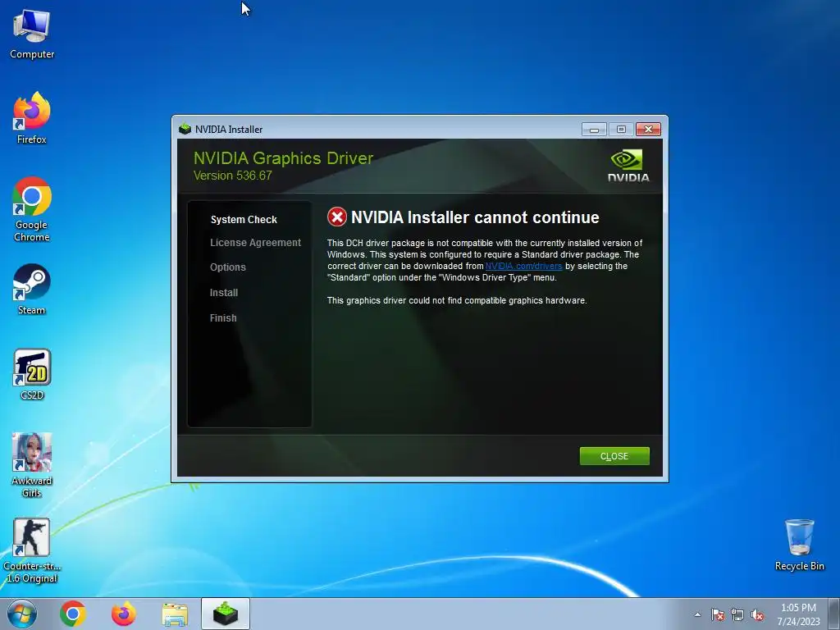Image resolution: width=840 pixels, height=630 pixels.
Task: Open the taskbar clock and date
Action: (x=798, y=614)
